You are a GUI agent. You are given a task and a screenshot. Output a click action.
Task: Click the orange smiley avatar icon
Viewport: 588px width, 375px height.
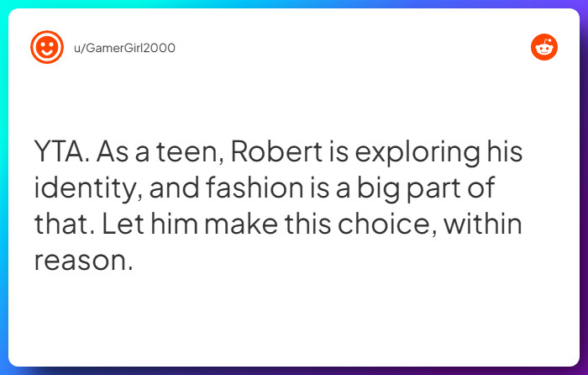pos(47,47)
